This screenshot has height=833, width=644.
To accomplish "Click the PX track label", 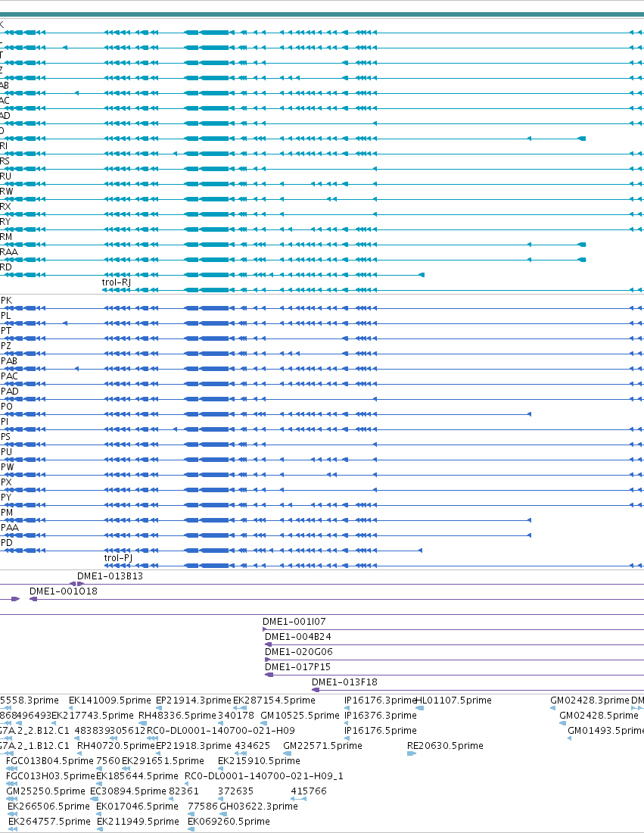I will click(x=6, y=482).
